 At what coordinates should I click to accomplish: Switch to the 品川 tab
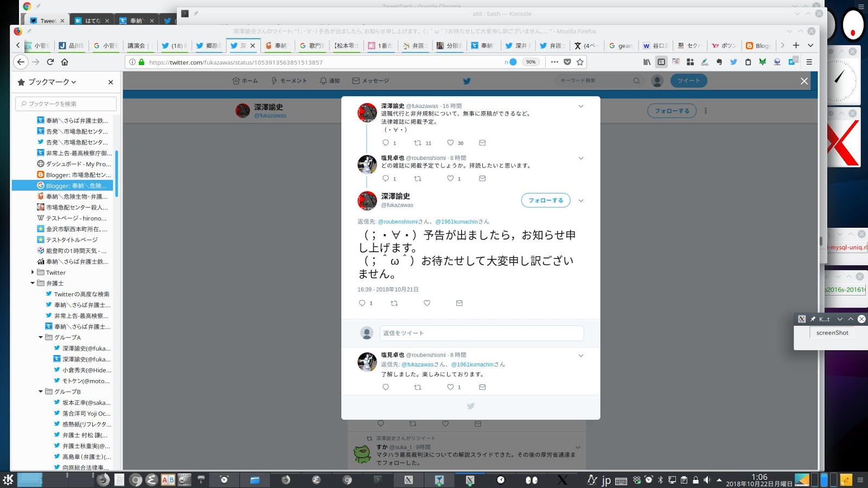click(71, 46)
